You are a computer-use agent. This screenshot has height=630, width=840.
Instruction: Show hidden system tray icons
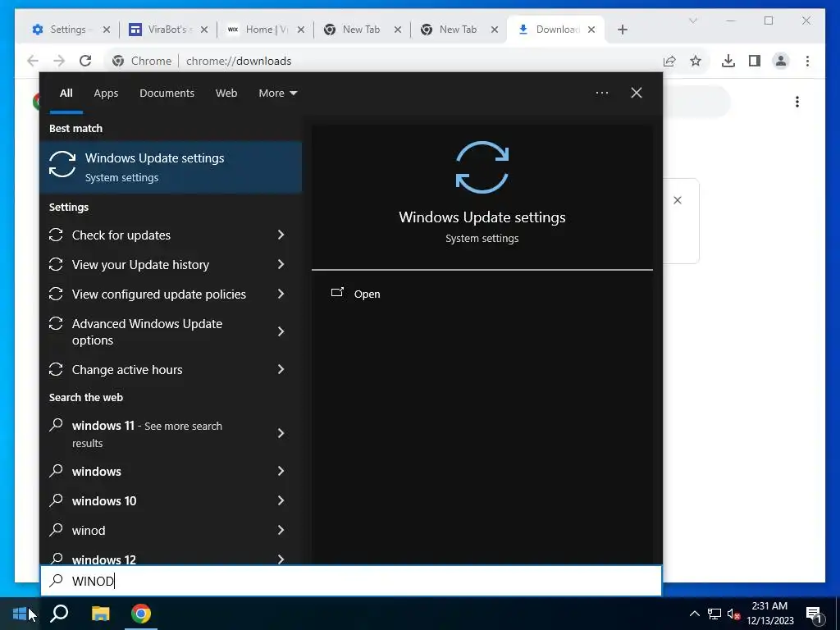coord(694,614)
